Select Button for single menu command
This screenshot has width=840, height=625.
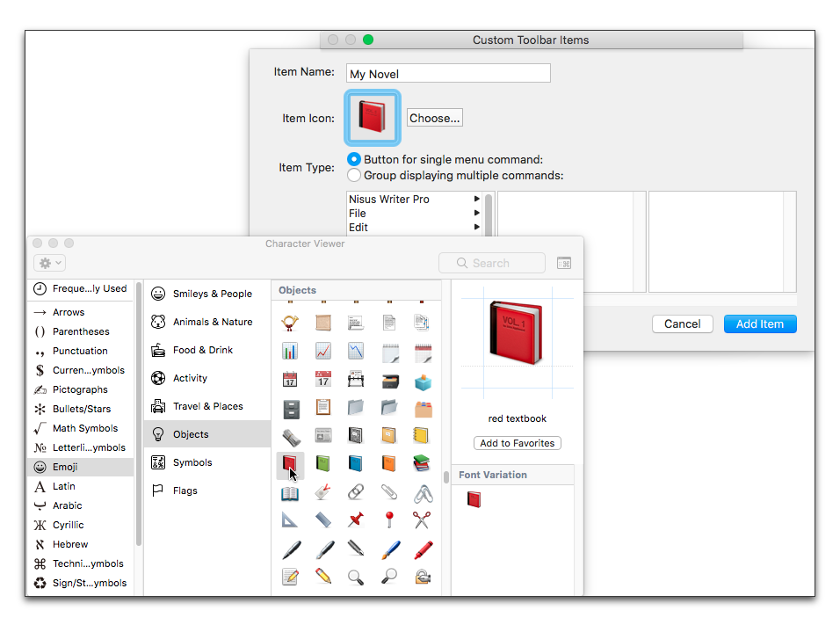(x=354, y=160)
